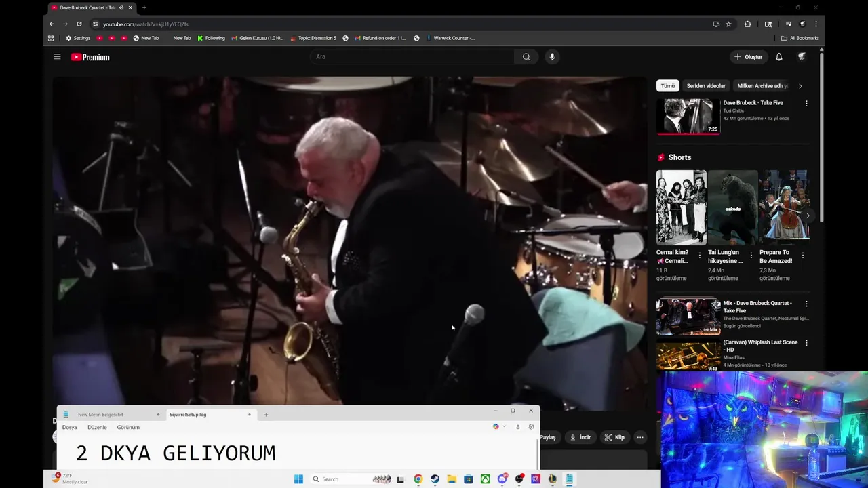Open weather widget showing 72°F
The height and width of the screenshot is (488, 868).
71,479
